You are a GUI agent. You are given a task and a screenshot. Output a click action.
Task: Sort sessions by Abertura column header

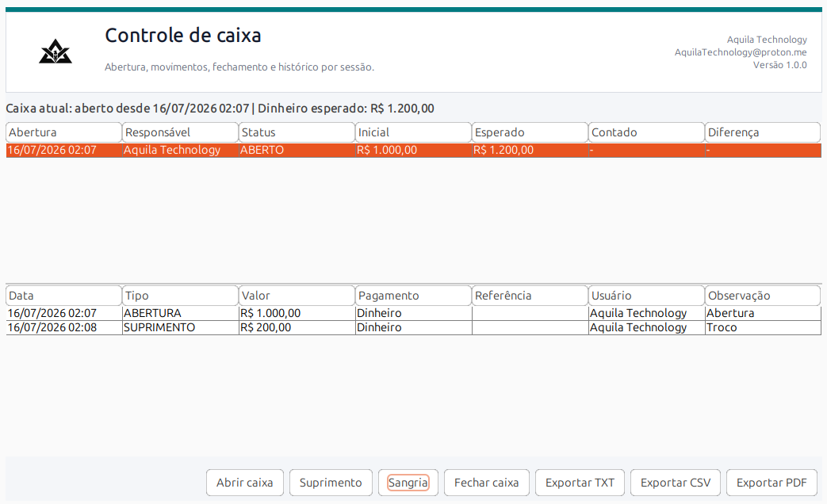63,132
